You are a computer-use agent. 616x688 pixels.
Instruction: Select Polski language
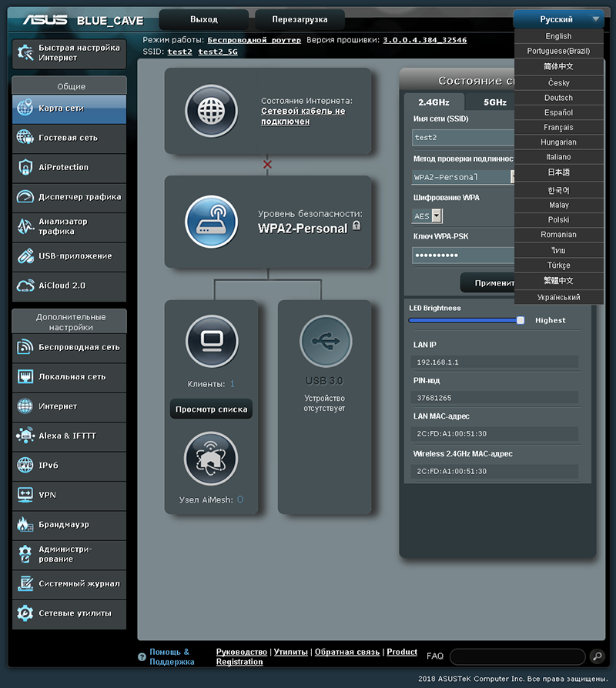tap(558, 220)
